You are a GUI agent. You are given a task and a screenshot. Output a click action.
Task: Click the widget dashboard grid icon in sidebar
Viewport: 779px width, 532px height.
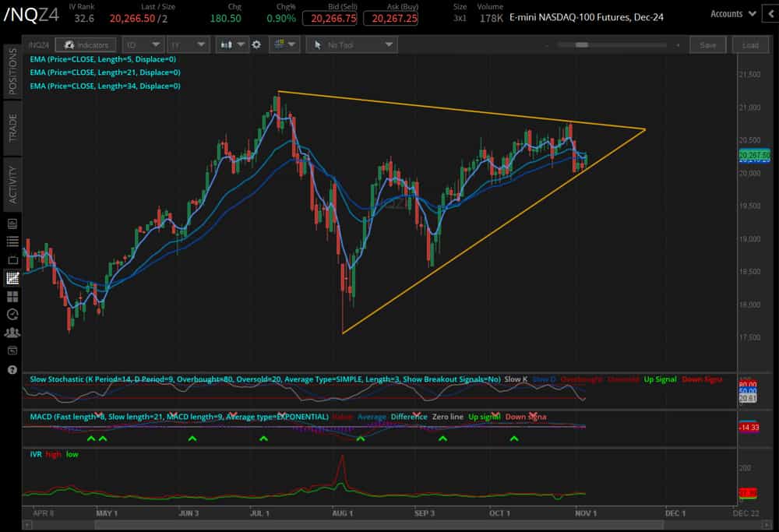[x=12, y=296]
